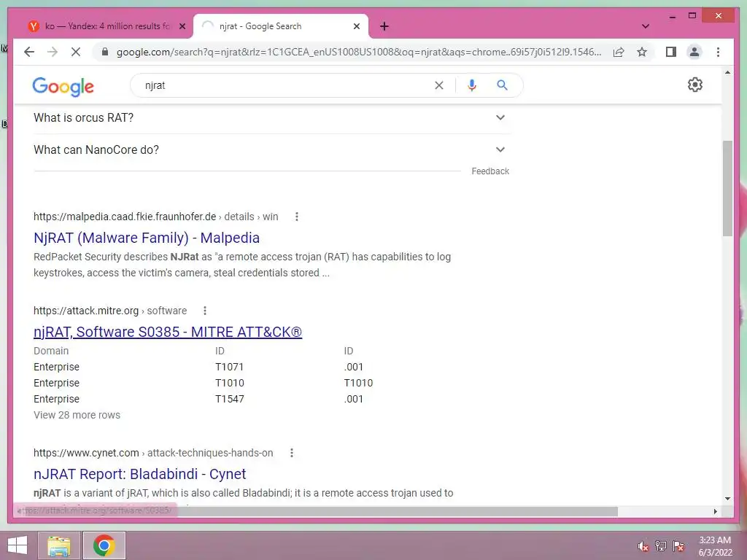Image resolution: width=747 pixels, height=560 pixels.
Task: Click 'View 28 more rows'
Action: 77,415
